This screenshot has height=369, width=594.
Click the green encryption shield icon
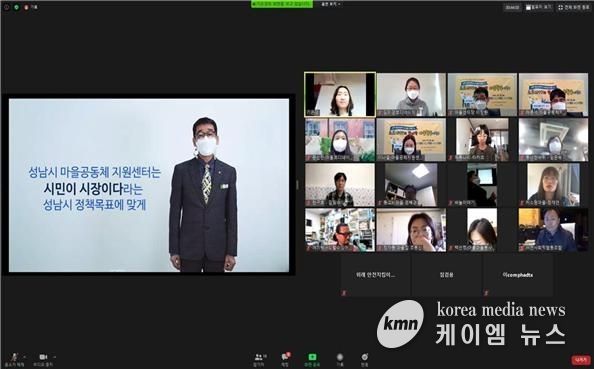tap(16, 7)
